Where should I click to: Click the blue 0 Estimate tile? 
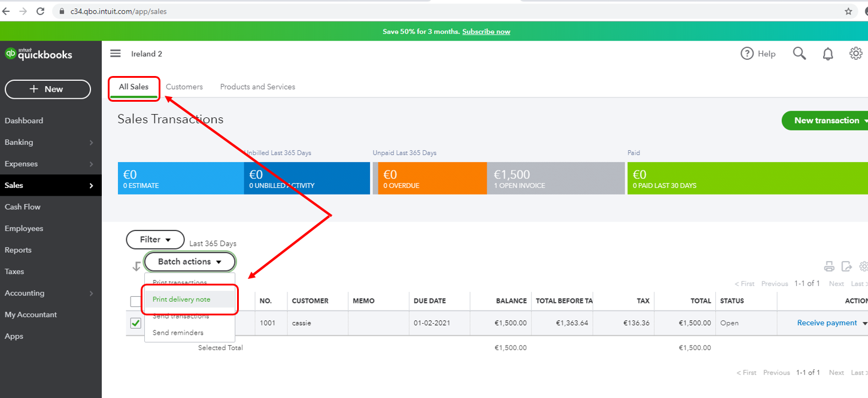(181, 178)
